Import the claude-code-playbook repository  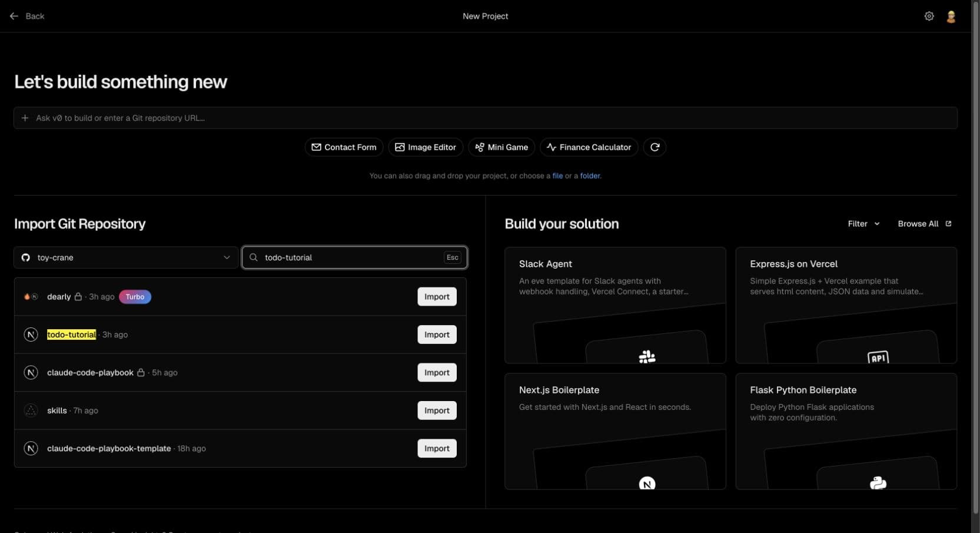437,373
